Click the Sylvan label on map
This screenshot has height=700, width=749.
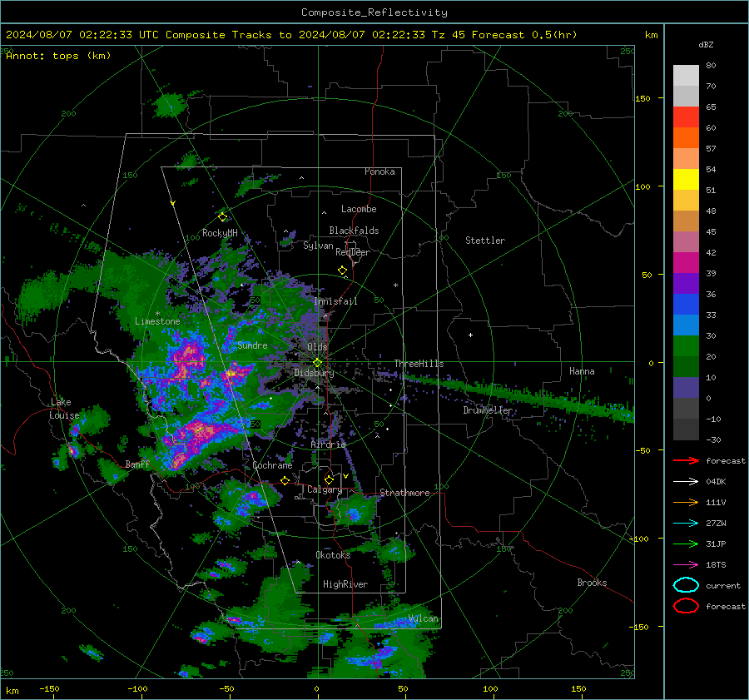pos(318,246)
